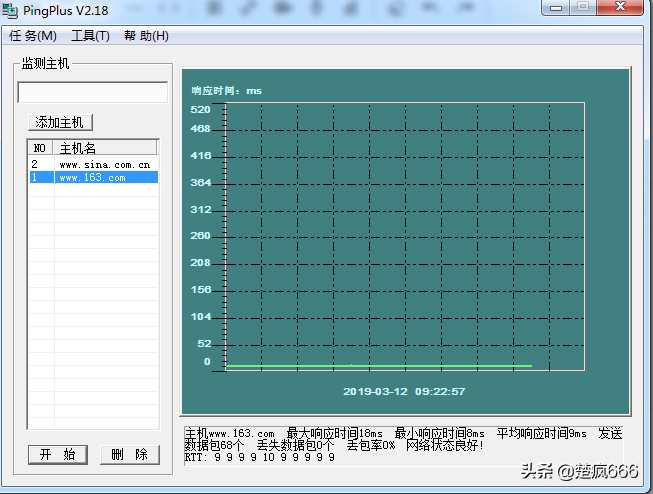Click the 丢包率0% status text
The image size is (653, 494).
[x=371, y=445]
